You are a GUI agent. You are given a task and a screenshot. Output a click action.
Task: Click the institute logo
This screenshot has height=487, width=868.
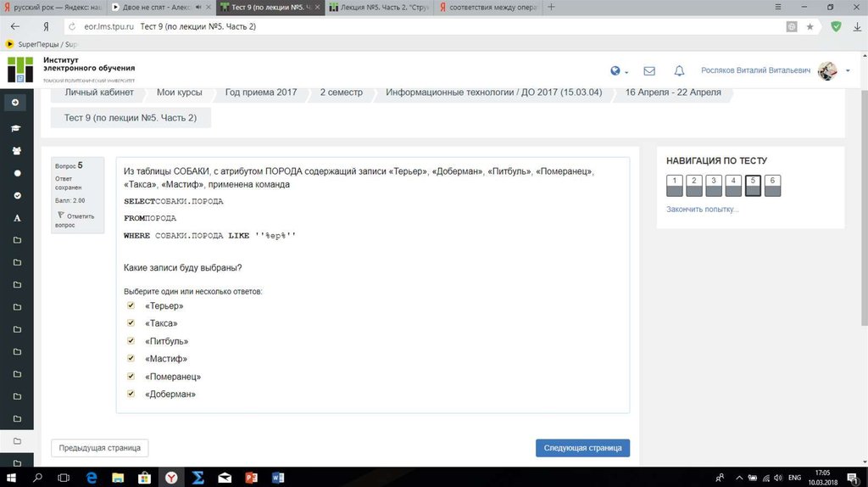pyautogui.click(x=20, y=70)
